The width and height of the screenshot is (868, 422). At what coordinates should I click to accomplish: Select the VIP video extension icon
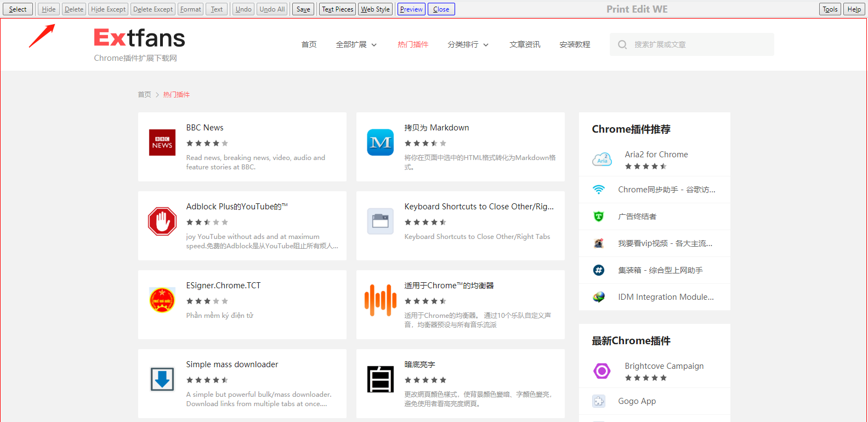(x=599, y=243)
